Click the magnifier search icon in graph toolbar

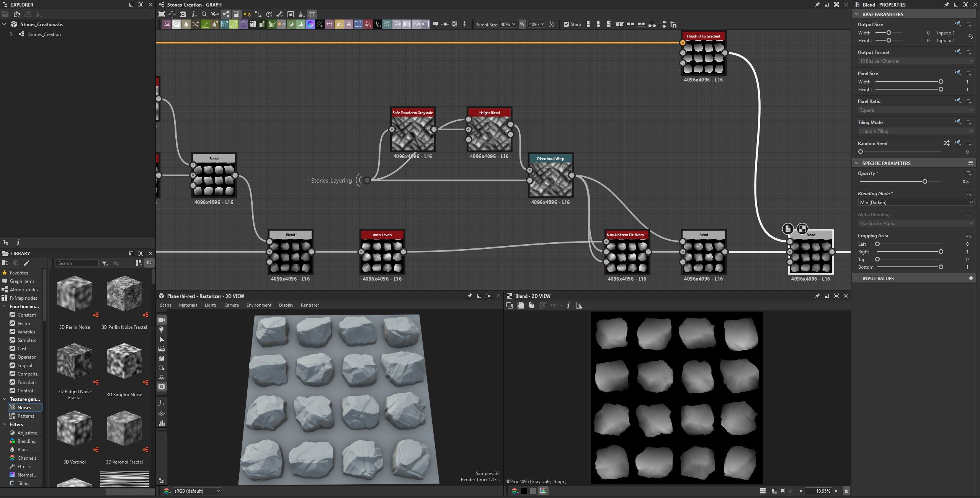pos(204,14)
